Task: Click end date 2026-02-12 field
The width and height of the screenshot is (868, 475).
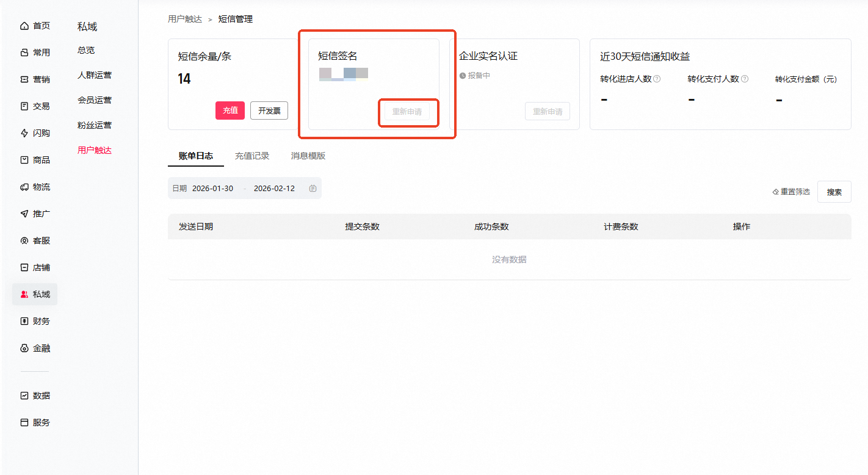Action: 274,189
